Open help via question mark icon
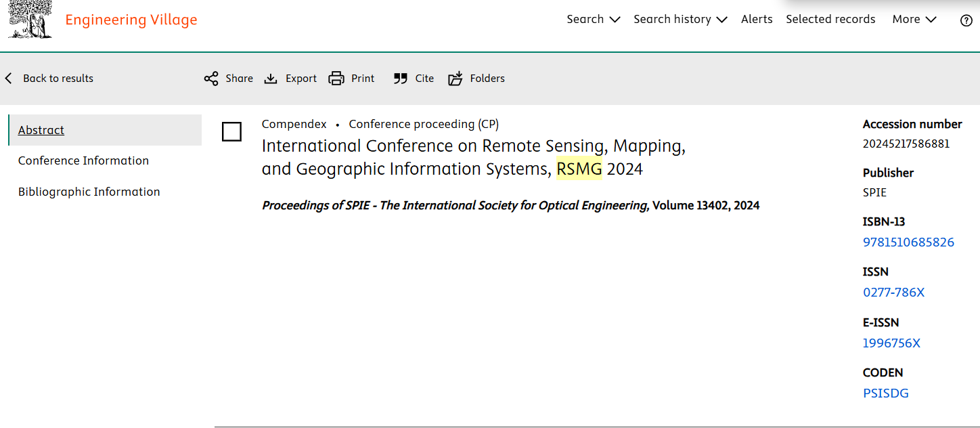Image resolution: width=980 pixels, height=428 pixels. (966, 20)
